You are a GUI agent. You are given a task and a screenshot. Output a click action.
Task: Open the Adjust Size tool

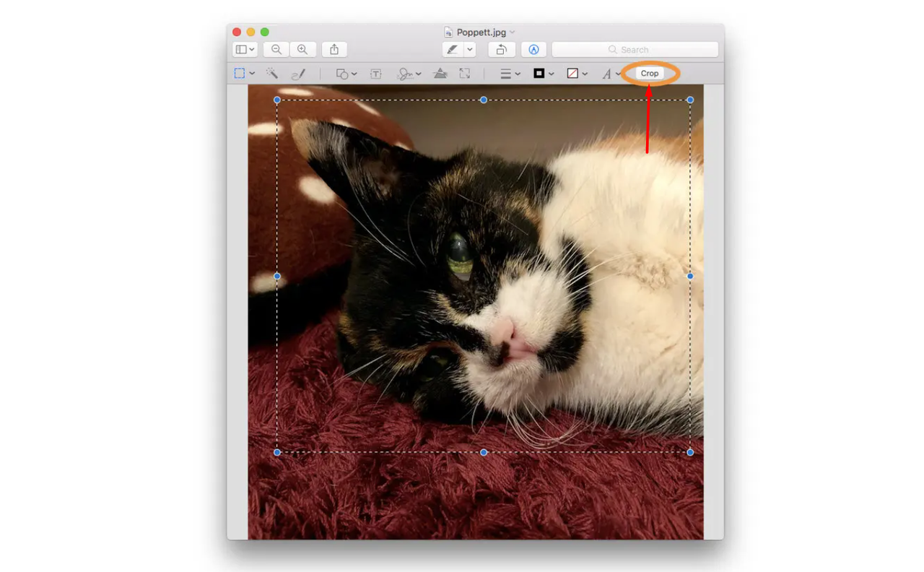[465, 74]
